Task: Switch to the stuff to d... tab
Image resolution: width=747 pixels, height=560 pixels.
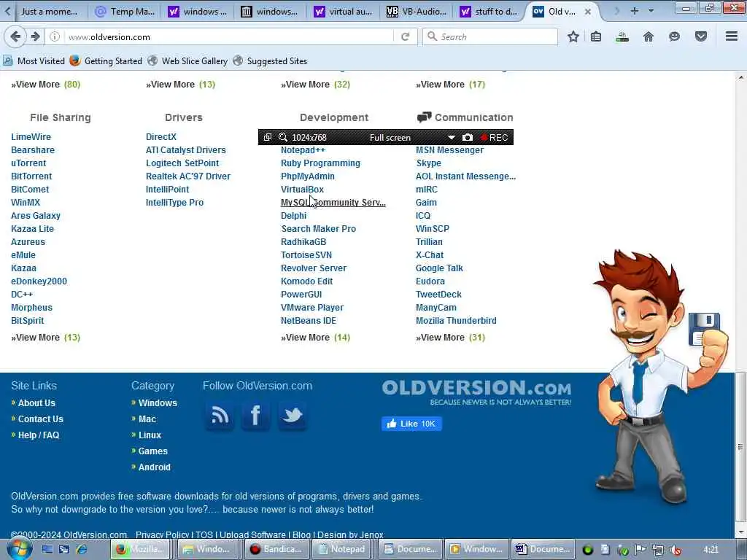Action: [489, 12]
